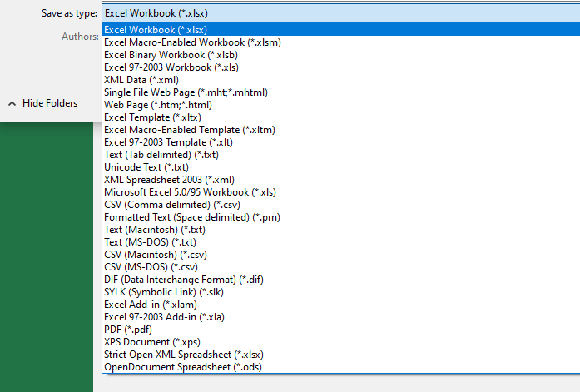Collapse folders with Hide Folders chevron icon
Screen dimensions: 580x392
point(12,103)
